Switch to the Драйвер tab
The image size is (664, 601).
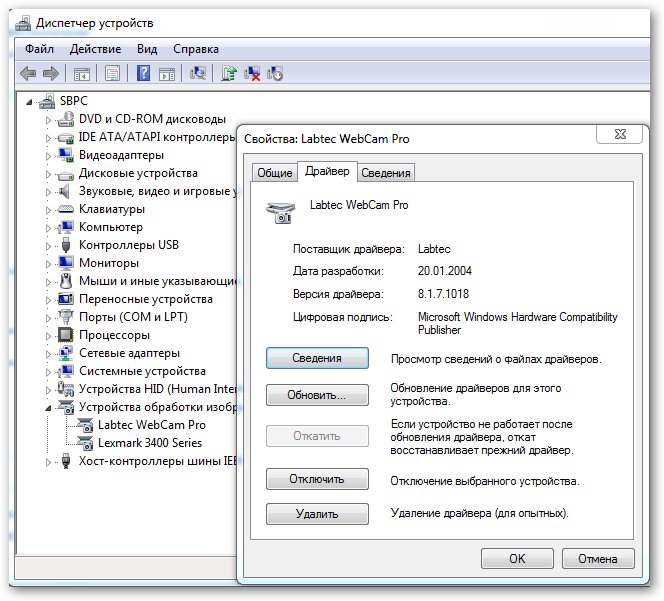coord(327,171)
